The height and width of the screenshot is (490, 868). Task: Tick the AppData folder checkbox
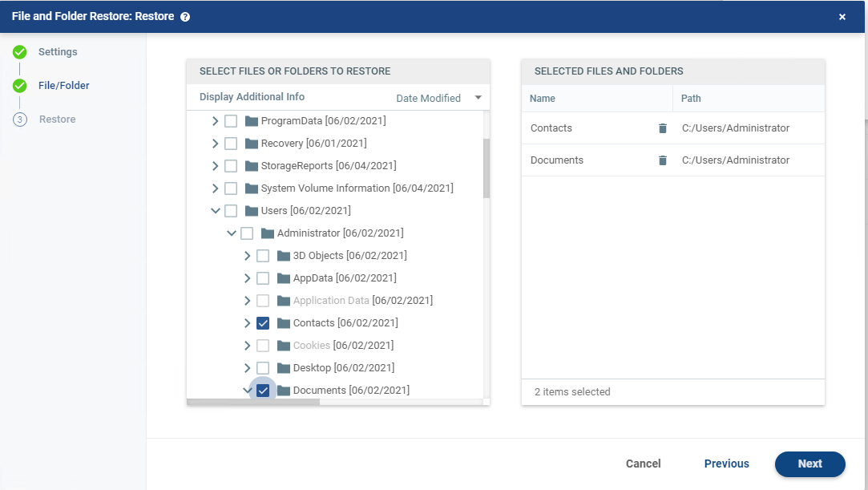(x=263, y=278)
